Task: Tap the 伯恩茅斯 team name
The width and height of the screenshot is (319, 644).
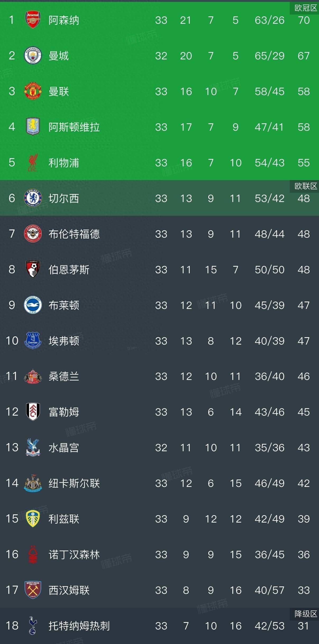Action: click(69, 270)
